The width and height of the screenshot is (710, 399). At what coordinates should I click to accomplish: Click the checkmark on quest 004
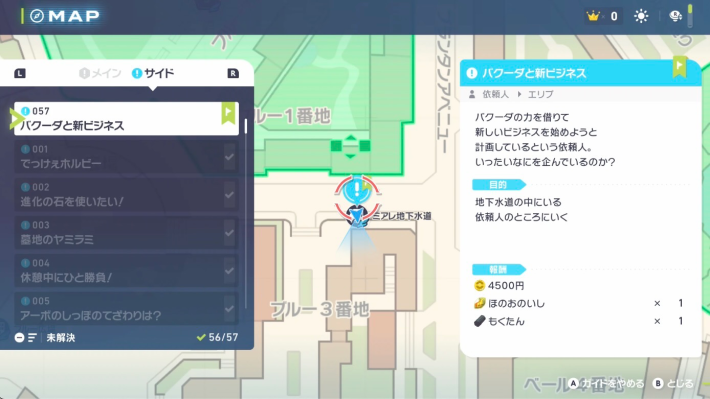click(x=229, y=271)
